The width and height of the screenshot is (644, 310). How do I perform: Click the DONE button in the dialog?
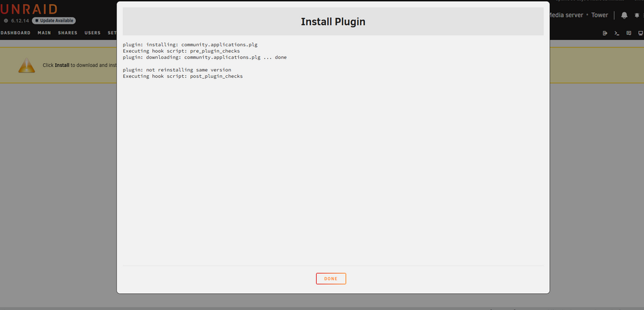330,279
